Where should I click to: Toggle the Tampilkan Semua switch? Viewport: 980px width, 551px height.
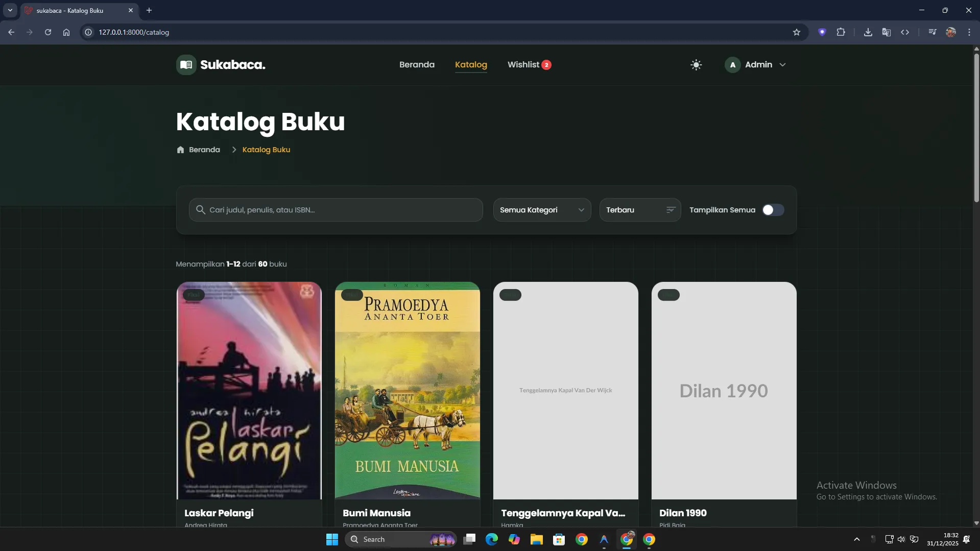[773, 210]
